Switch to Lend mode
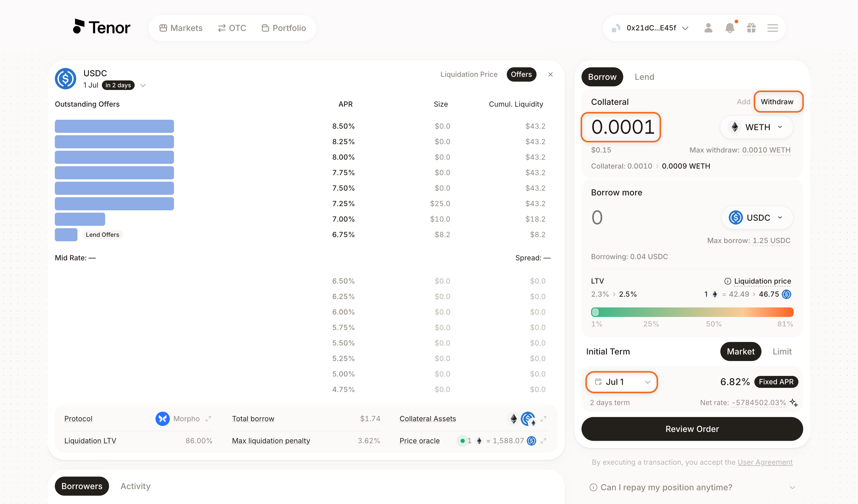 coord(644,77)
